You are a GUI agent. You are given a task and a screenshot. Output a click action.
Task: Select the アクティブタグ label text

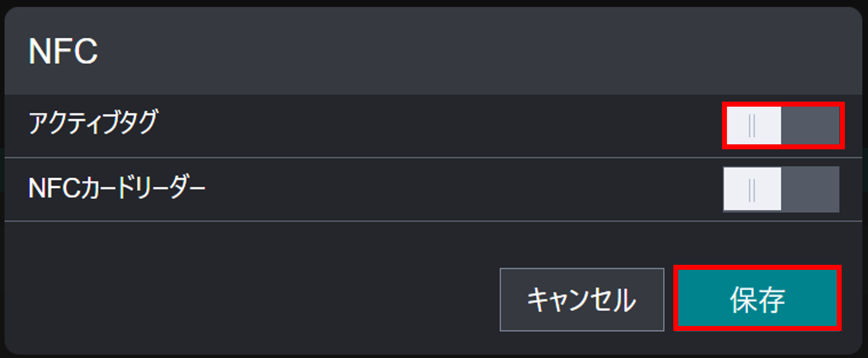click(93, 122)
